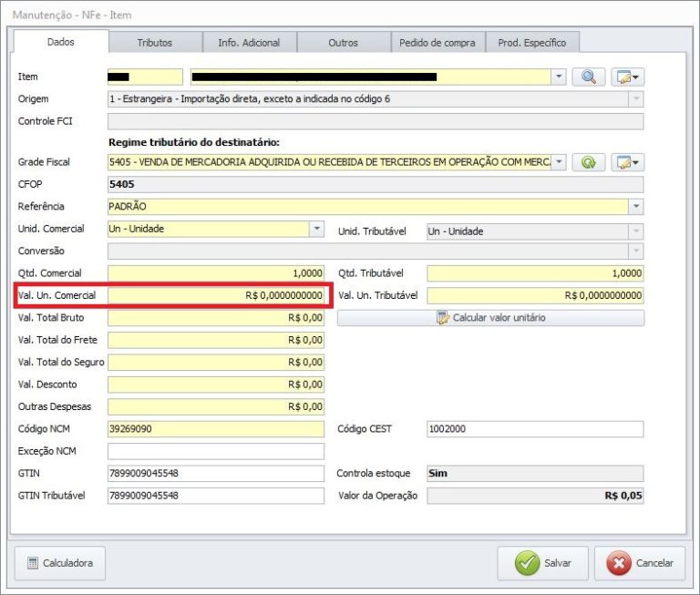This screenshot has width=700, height=595.
Task: Go to the Pedido de compra tab
Action: point(438,43)
